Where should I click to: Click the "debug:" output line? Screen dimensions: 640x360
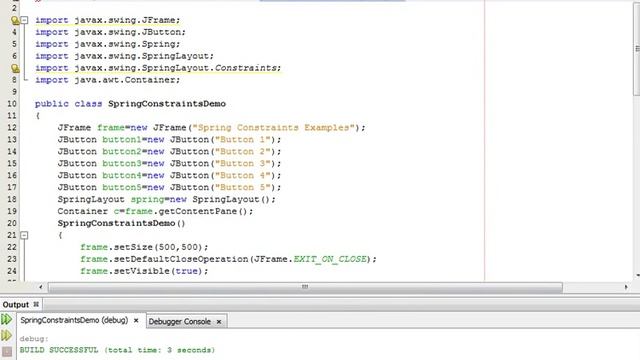tap(34, 339)
